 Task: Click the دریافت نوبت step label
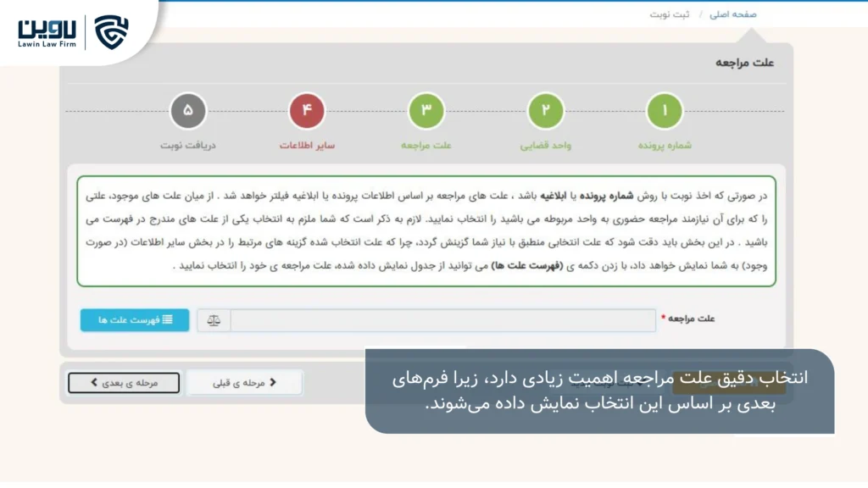[x=188, y=145]
